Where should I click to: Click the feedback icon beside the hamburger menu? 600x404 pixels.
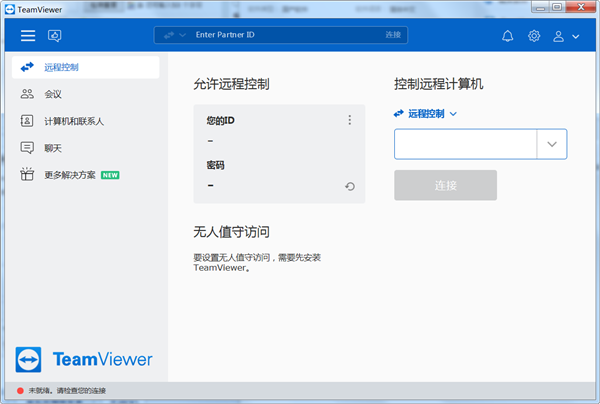pos(54,36)
